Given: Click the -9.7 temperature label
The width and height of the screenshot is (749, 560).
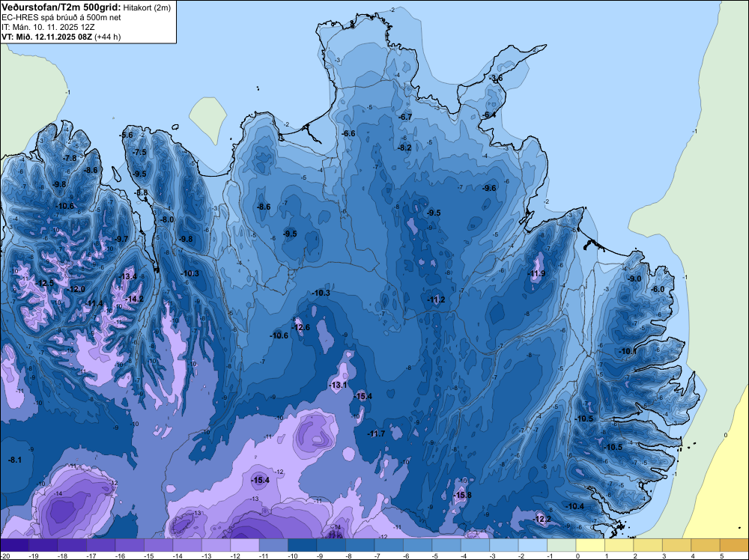Looking at the screenshot, I should pos(122,239).
